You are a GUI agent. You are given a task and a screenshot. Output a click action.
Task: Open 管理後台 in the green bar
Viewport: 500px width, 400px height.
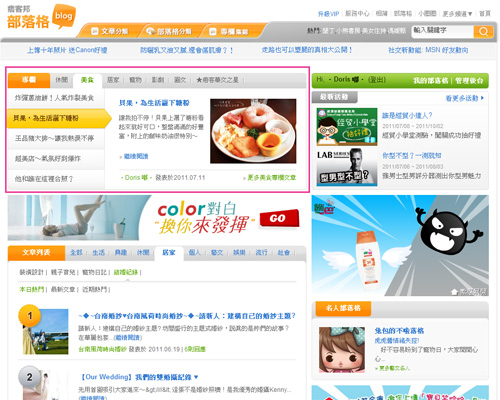pyautogui.click(x=469, y=81)
